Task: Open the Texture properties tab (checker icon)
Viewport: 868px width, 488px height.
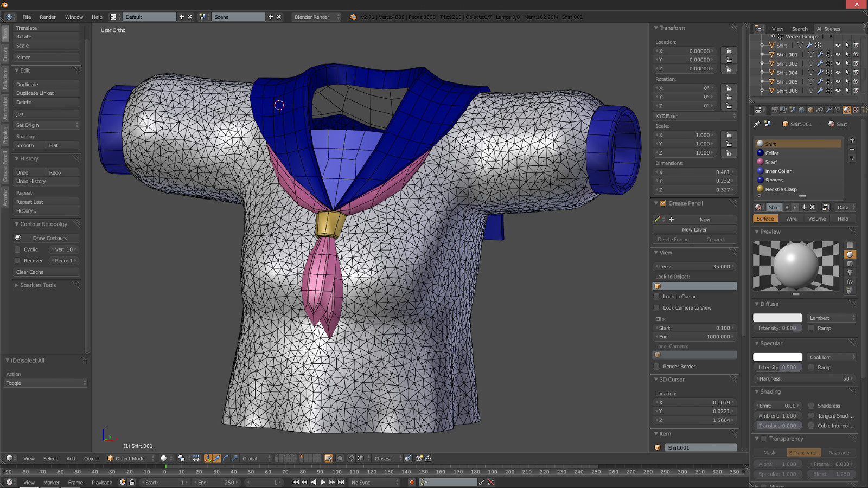Action: (x=856, y=110)
